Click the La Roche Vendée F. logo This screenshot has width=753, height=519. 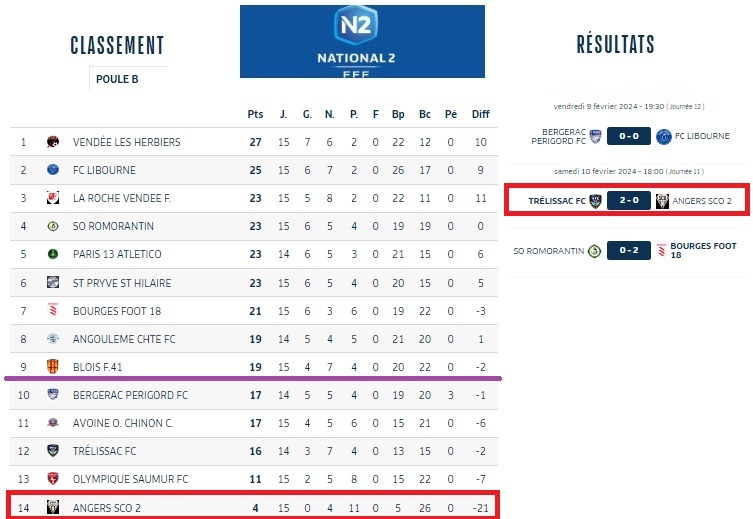53,198
